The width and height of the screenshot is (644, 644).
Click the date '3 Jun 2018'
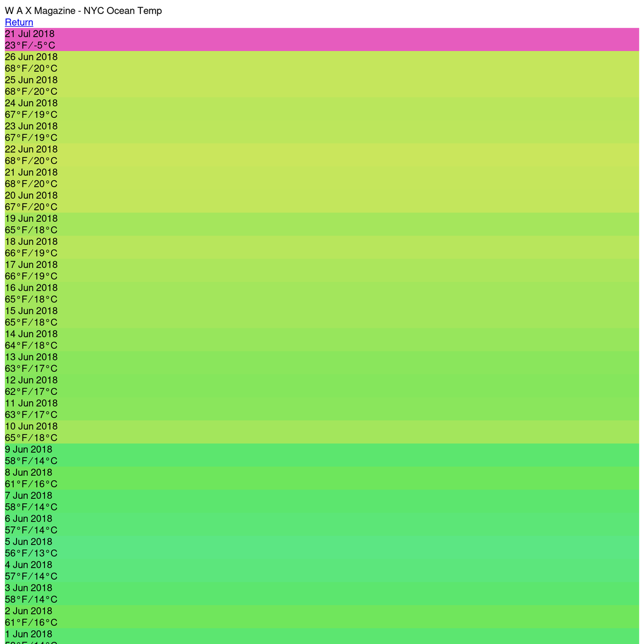coord(29,587)
